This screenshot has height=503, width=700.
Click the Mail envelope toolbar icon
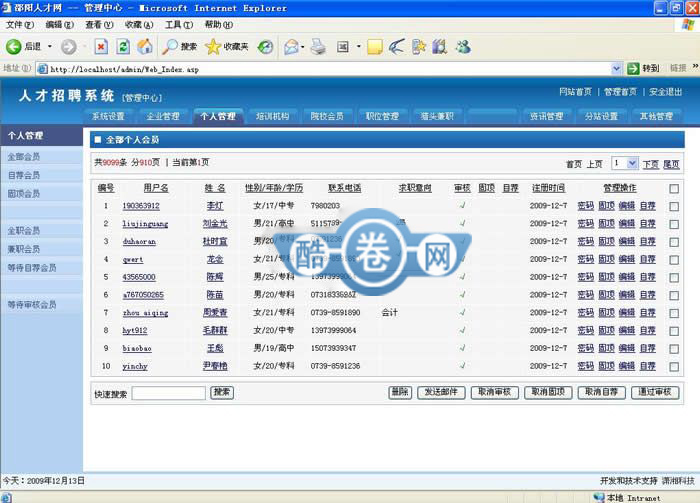click(291, 46)
